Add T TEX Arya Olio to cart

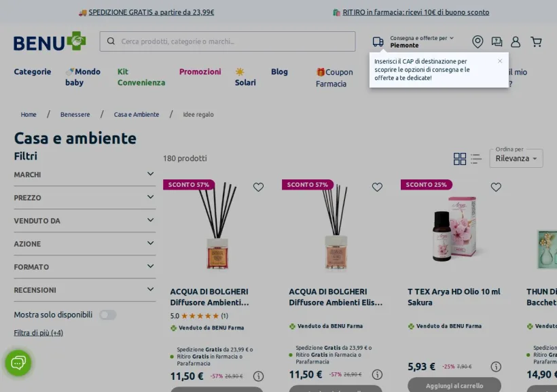coord(454,385)
